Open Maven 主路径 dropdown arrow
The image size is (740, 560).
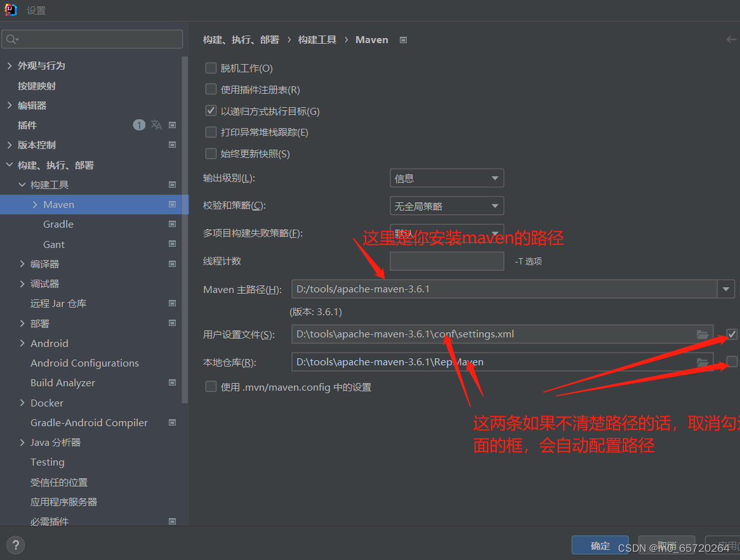pyautogui.click(x=726, y=289)
